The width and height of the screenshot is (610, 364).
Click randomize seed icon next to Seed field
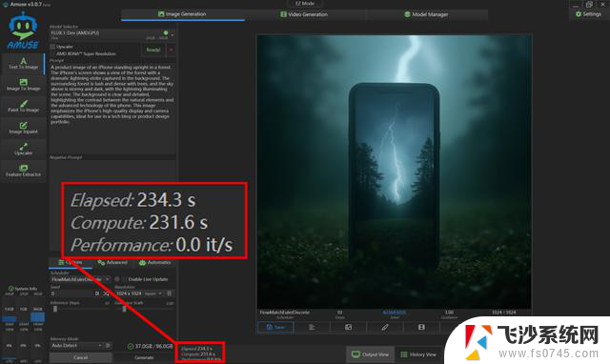[106, 293]
